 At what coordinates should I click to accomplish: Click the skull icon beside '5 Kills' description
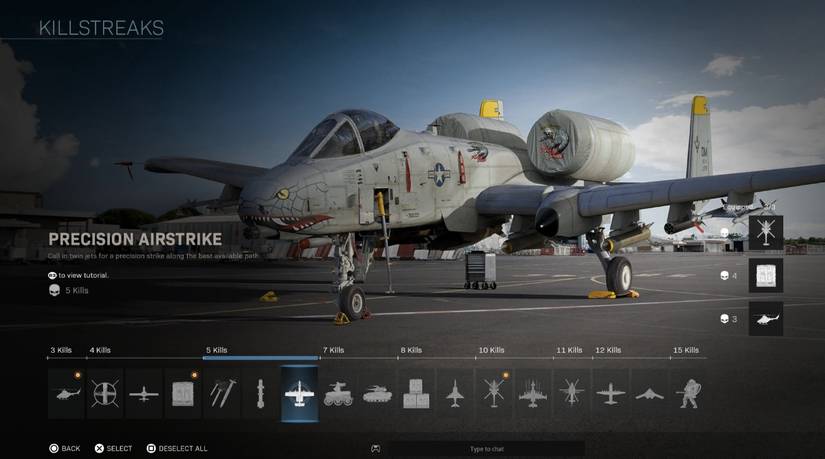(54, 290)
